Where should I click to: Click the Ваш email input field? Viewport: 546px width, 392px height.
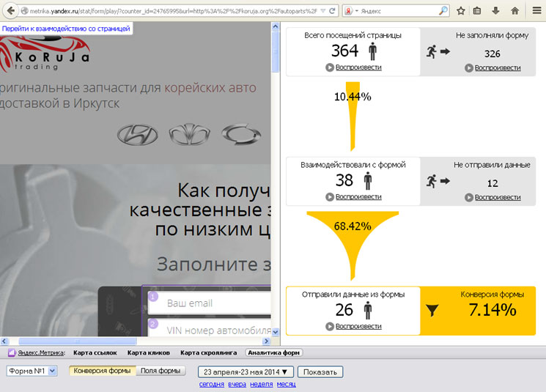pos(209,303)
